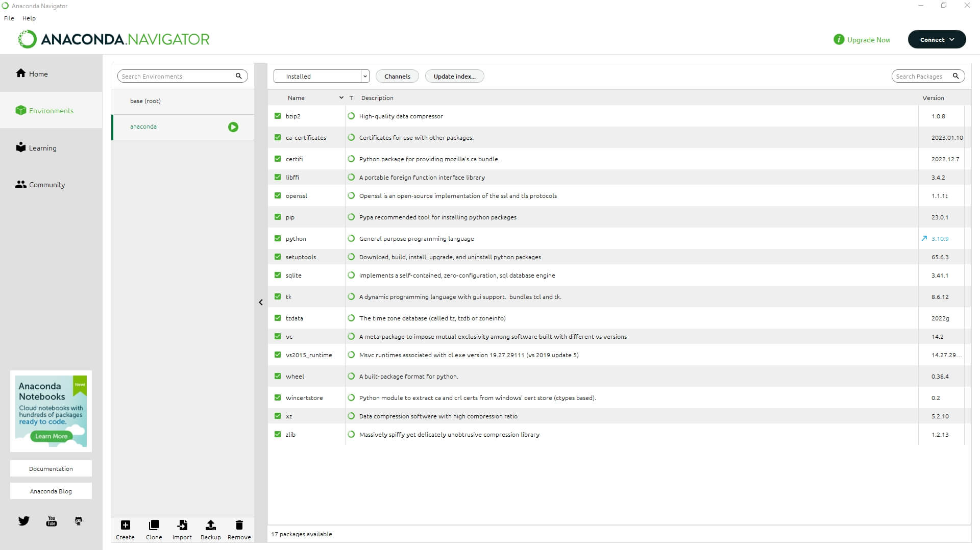Uncheck the bzip2 package checkbox
This screenshot has height=550, width=980.
point(278,116)
